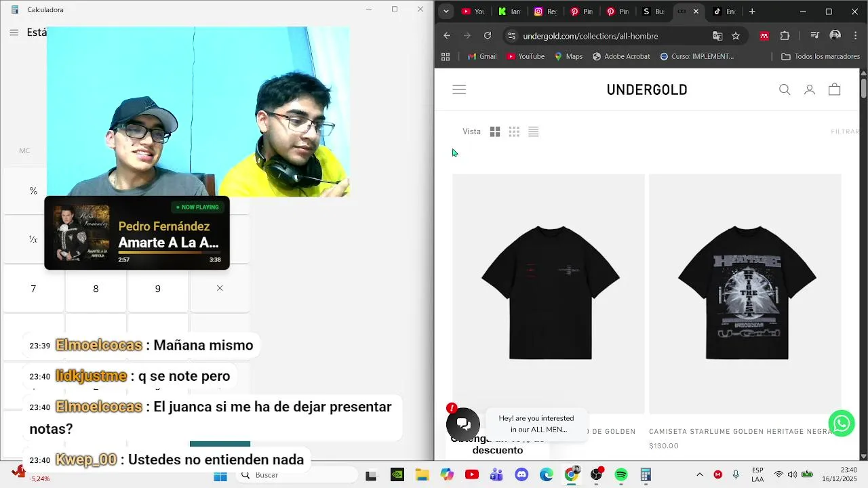This screenshot has height=488, width=868.
Task: Open the Undergold search icon
Action: click(x=785, y=89)
